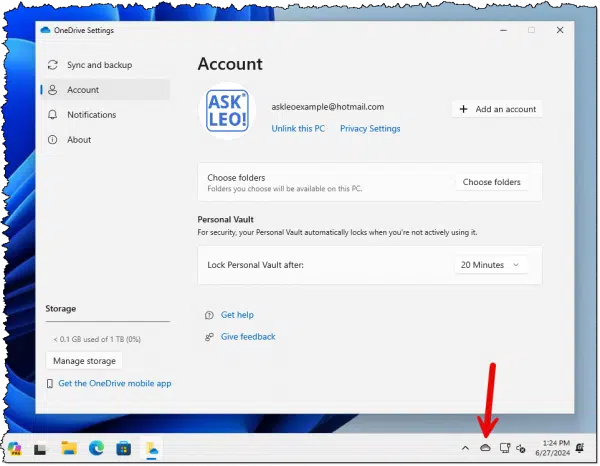Minimize the OneDrive Settings window
Image resolution: width=600 pixels, height=466 pixels.
pyautogui.click(x=504, y=30)
